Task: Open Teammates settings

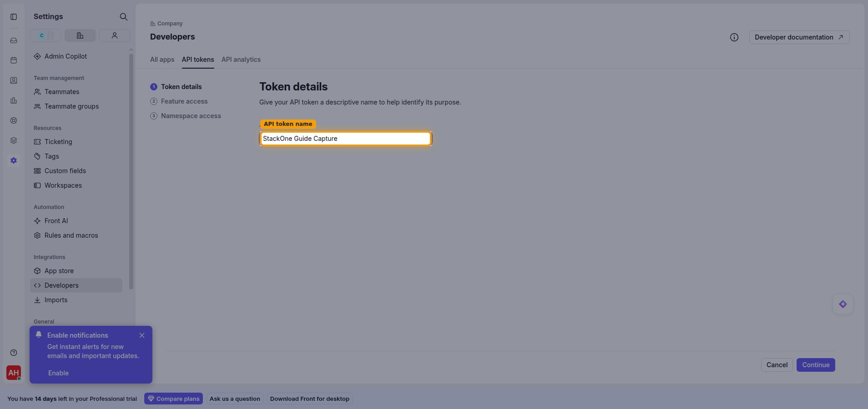Action: 76,92
